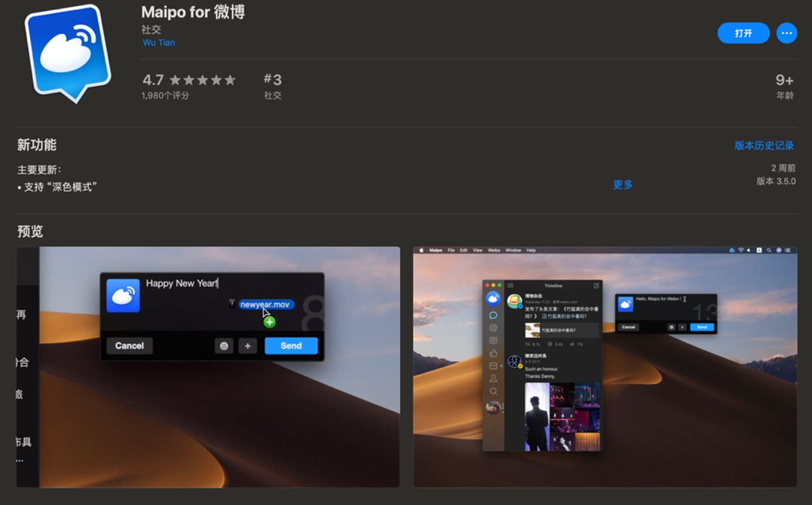Visit the developer Wu Tian link
812x505 pixels.
click(x=158, y=43)
